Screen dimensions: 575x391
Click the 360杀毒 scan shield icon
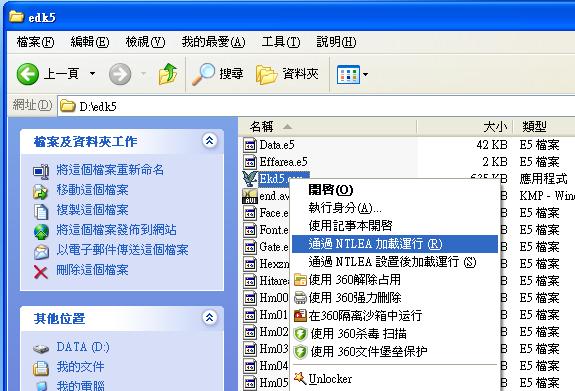(x=300, y=333)
